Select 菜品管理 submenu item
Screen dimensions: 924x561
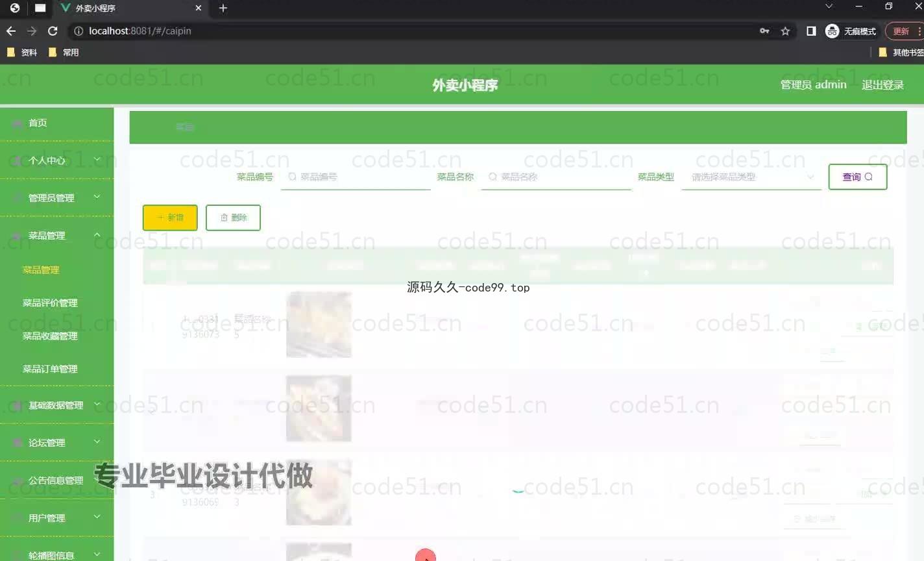[x=41, y=269]
